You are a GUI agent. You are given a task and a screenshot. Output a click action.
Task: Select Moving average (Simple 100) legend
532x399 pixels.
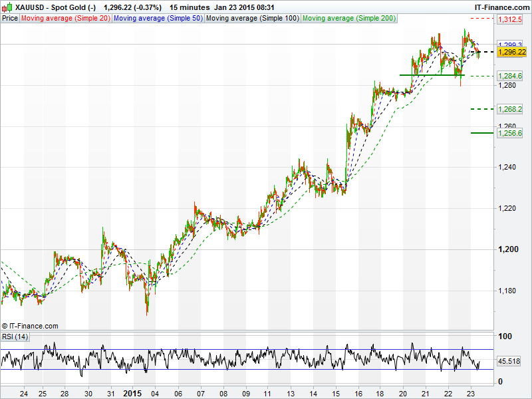(253, 19)
